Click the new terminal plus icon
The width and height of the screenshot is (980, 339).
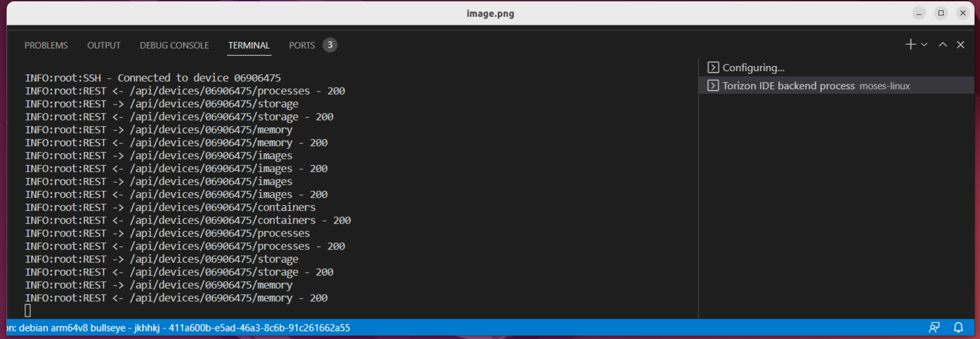tap(910, 45)
